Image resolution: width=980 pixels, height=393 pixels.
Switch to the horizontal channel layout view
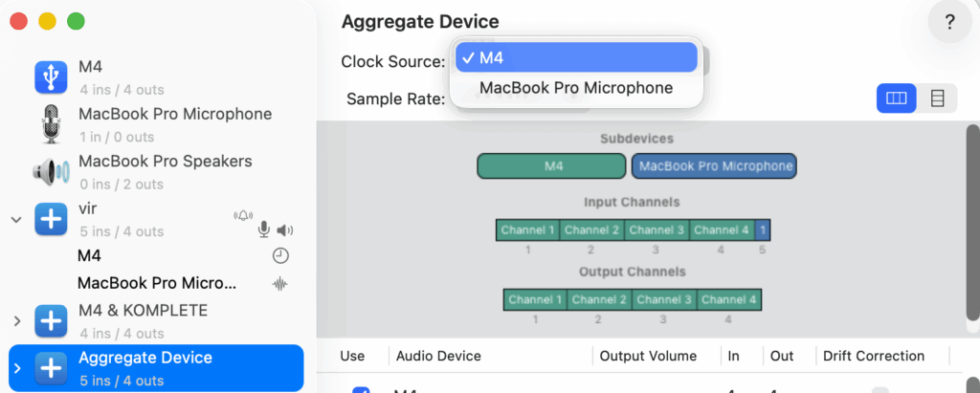897,98
